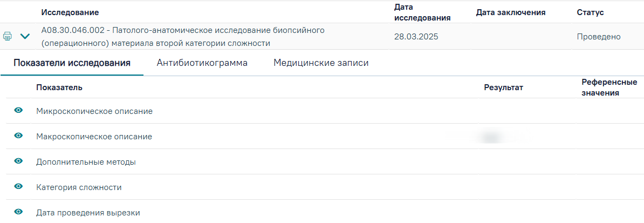Switch to the Антибиотикограмма tab
Viewport: 644px width, 223px height.
click(202, 63)
